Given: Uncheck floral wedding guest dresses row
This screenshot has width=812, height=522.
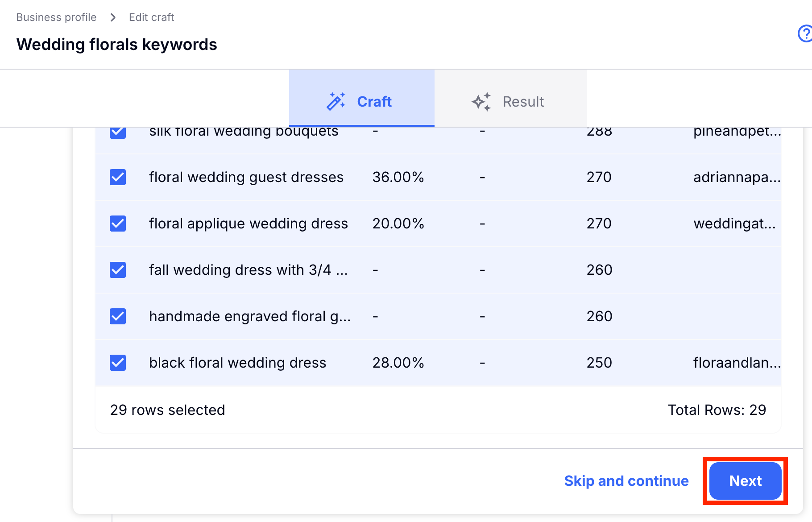Looking at the screenshot, I should [118, 177].
